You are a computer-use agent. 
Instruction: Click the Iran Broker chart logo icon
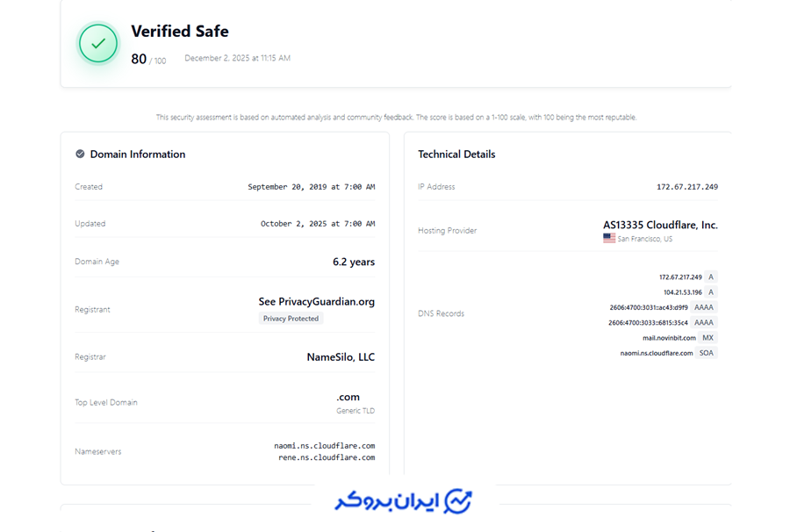coord(457,500)
